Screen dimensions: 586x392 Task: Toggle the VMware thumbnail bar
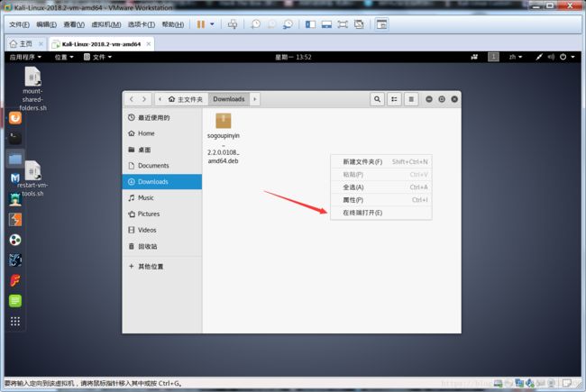pos(326,24)
